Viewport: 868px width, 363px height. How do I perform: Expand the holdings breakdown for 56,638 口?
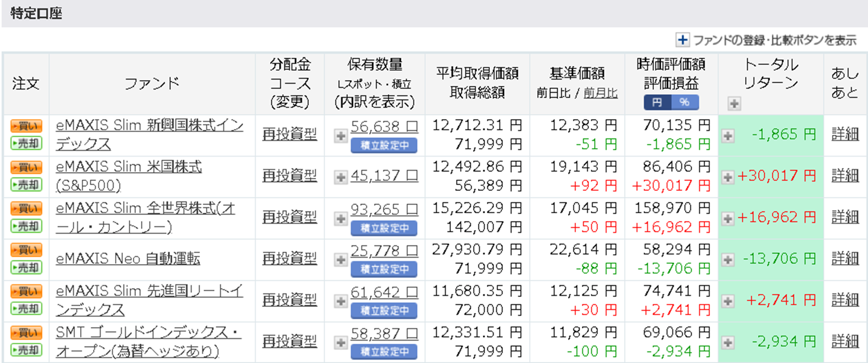pos(341,136)
